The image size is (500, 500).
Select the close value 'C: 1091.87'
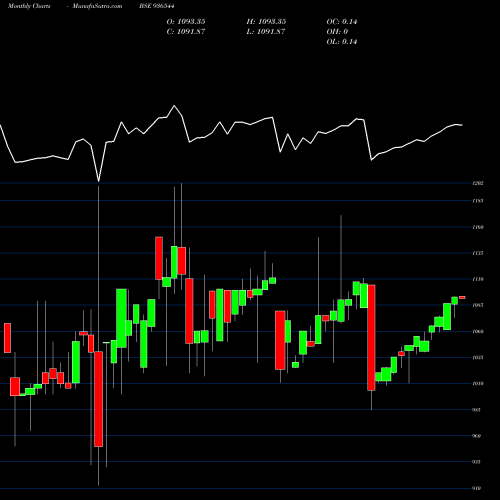(186, 32)
